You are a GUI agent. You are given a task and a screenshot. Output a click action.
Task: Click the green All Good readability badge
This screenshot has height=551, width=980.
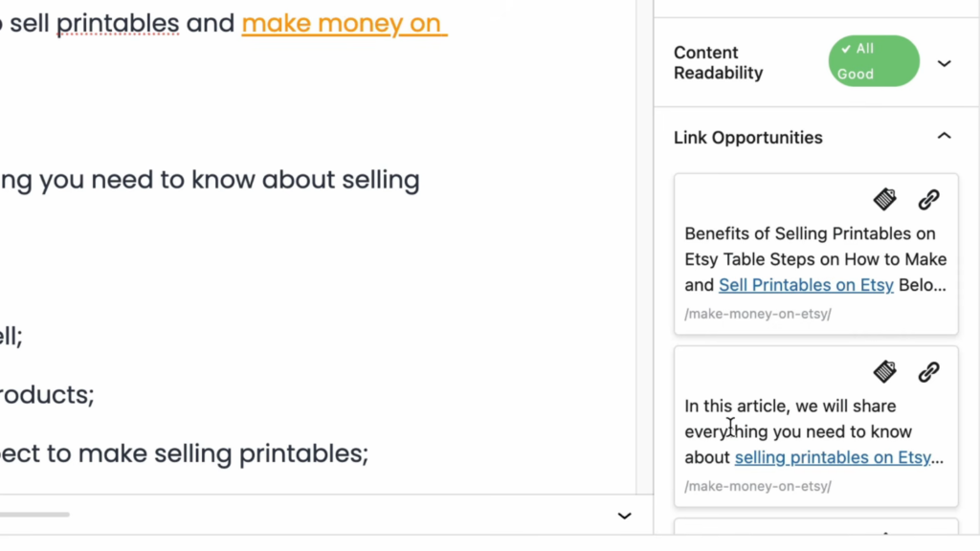coord(873,61)
